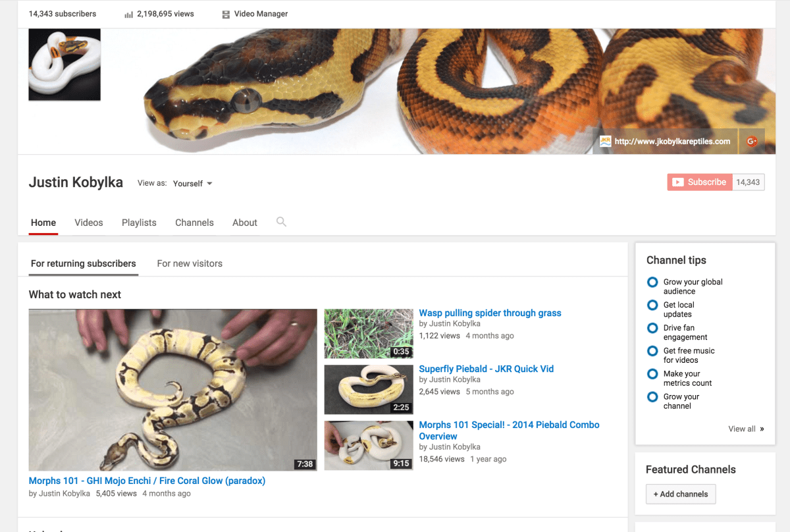The image size is (790, 532).
Task: Click the Google+ icon on banner
Action: pos(751,142)
